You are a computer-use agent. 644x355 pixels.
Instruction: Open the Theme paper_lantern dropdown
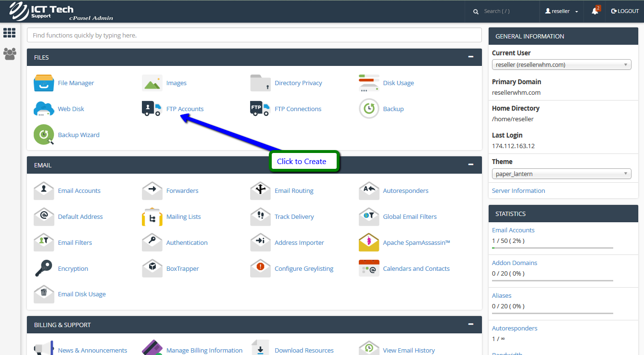tap(561, 174)
